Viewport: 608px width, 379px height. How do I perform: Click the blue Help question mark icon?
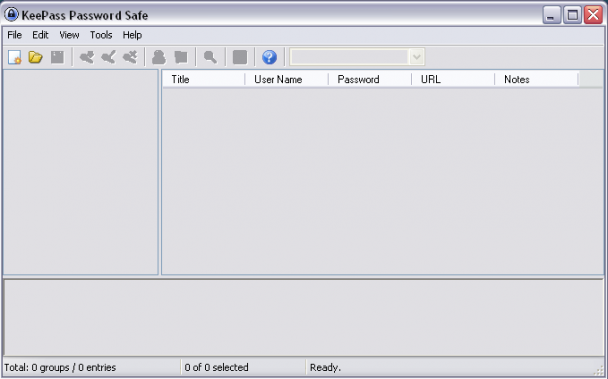click(269, 57)
